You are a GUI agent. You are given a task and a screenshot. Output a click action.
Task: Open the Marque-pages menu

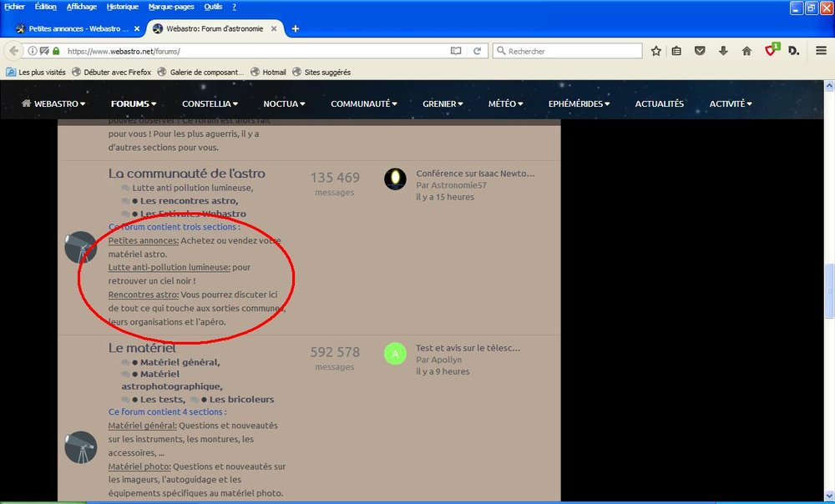171,7
